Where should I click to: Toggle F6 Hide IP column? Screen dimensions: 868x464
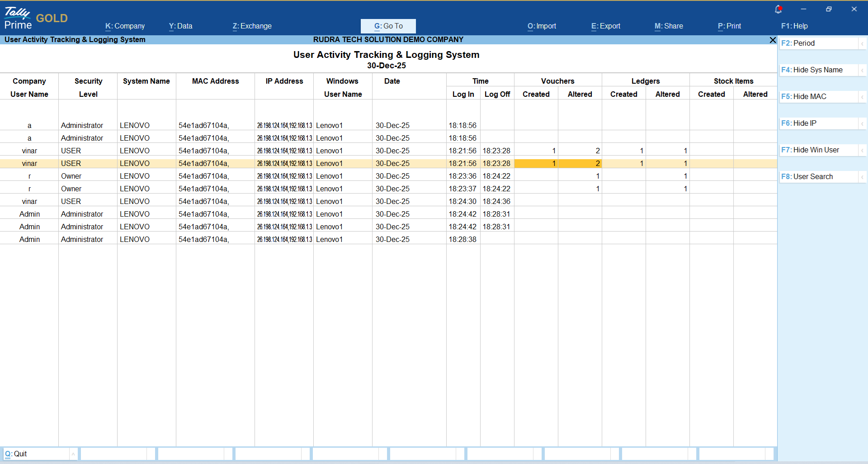[804, 123]
